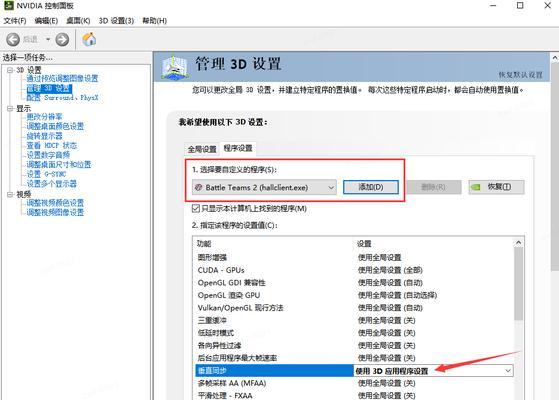This screenshot has width=559, height=400.
Task: Open 调整桌面尺寸和位置 task
Action: point(59,164)
